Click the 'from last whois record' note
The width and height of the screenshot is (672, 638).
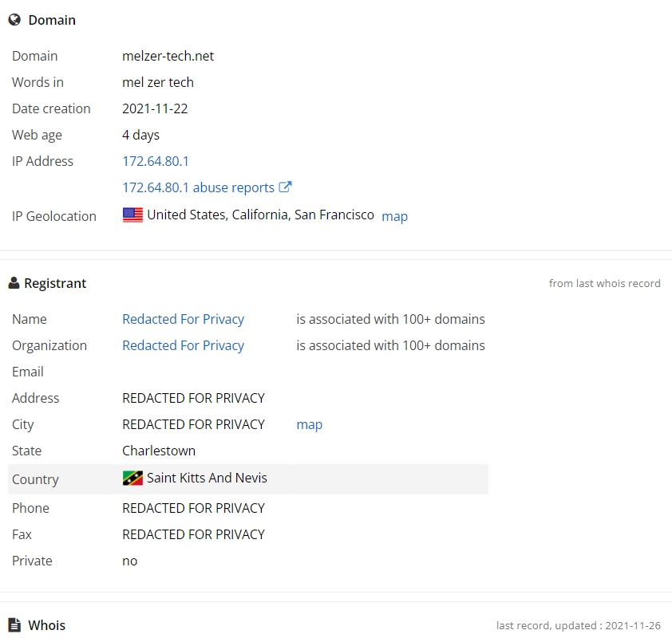tap(604, 283)
